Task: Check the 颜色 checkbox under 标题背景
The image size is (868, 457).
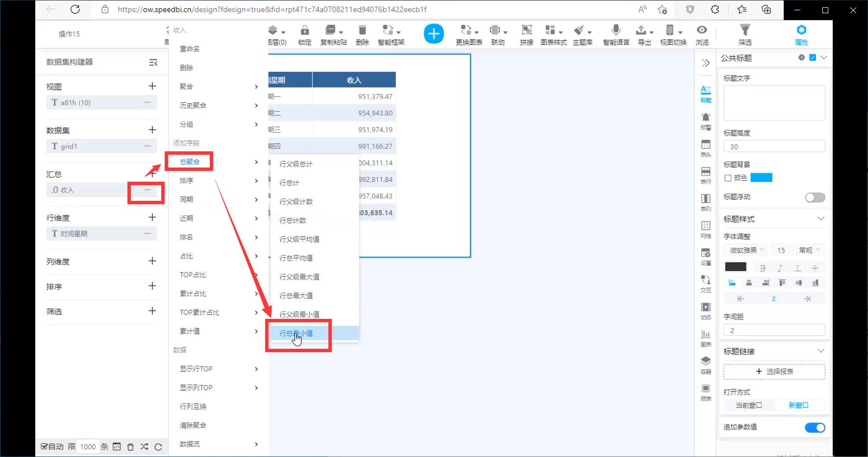Action: [x=728, y=178]
